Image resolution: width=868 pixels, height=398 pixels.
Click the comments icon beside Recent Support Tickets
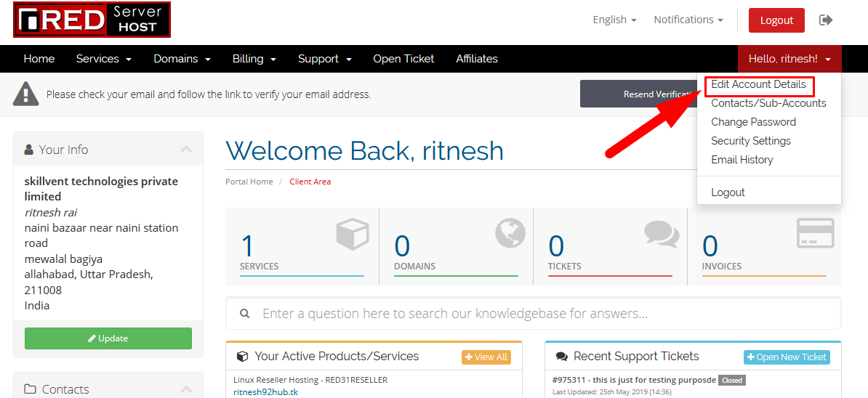click(x=562, y=357)
